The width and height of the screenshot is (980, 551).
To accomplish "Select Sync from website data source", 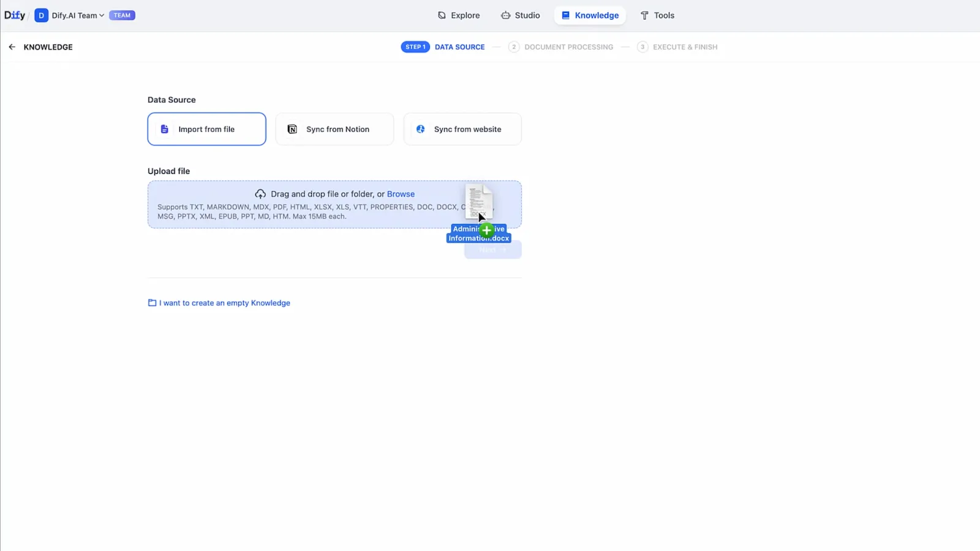I will coord(462,129).
